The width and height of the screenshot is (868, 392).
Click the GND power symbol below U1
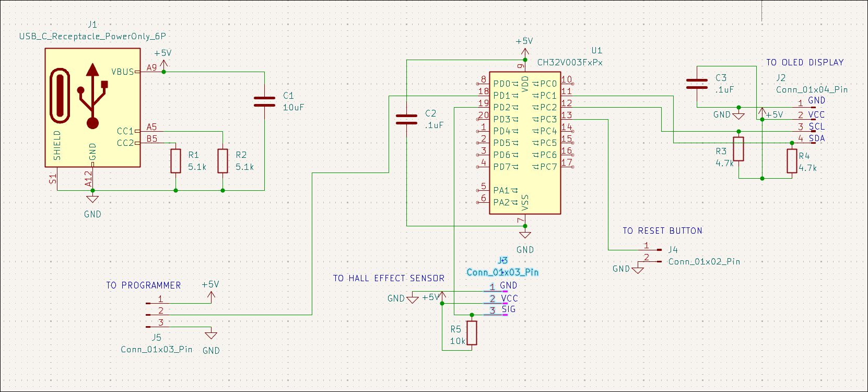click(x=525, y=235)
